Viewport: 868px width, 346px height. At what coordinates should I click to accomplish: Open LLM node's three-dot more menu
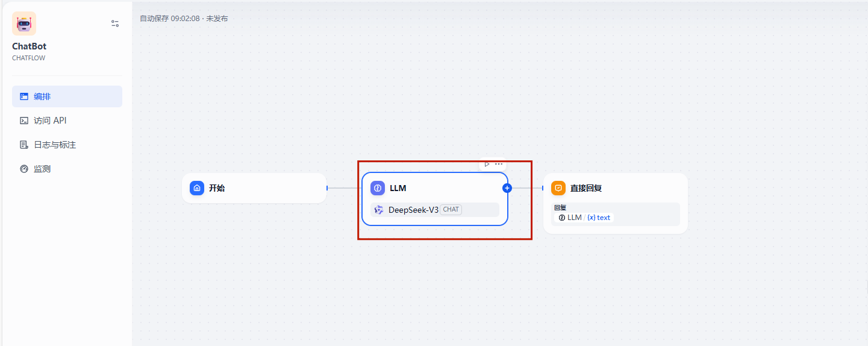click(499, 164)
